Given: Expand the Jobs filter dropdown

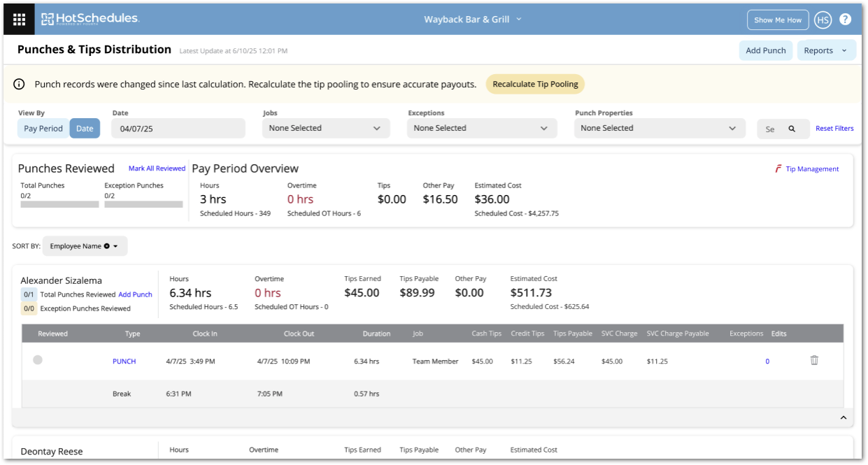Looking at the screenshot, I should click(325, 129).
